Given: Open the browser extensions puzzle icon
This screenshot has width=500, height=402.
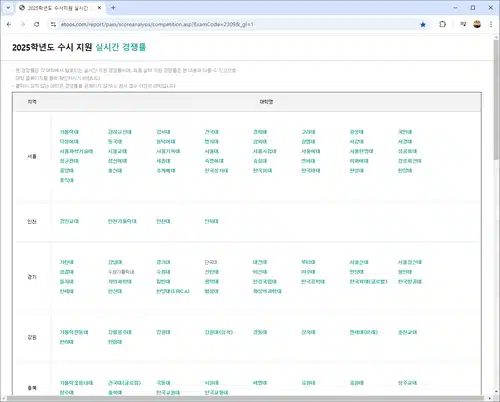Looking at the screenshot, I should 442,24.
